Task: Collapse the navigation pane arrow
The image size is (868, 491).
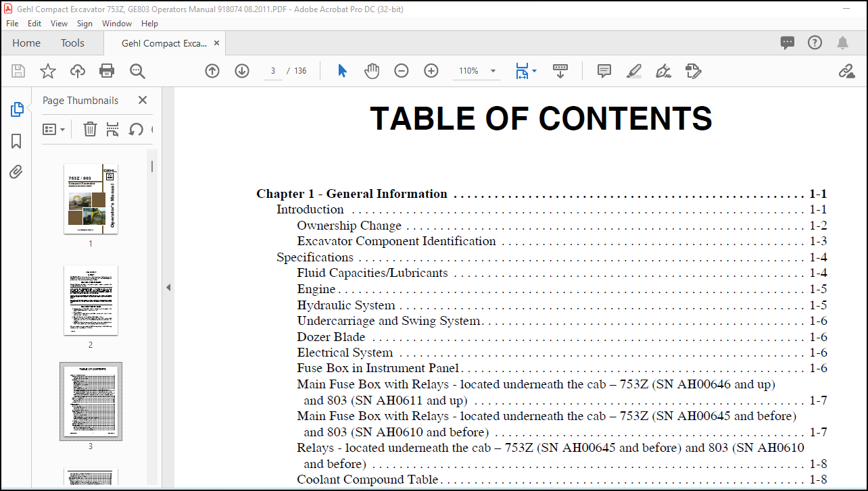Action: pyautogui.click(x=168, y=288)
